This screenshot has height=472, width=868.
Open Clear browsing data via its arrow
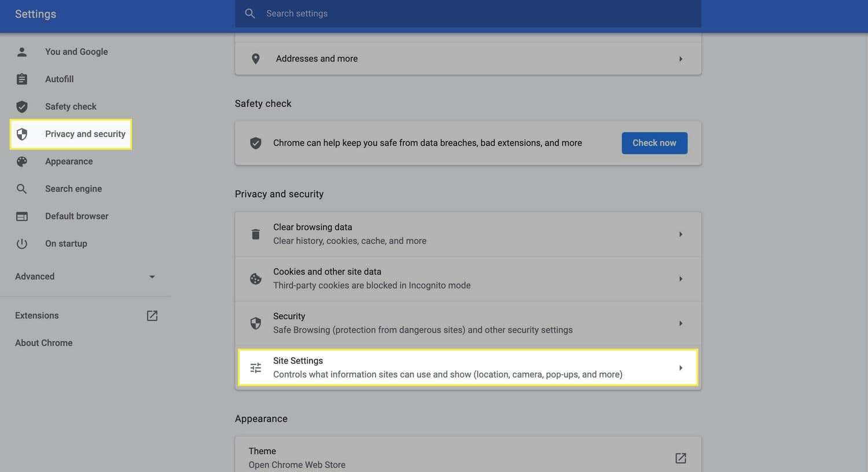point(681,234)
